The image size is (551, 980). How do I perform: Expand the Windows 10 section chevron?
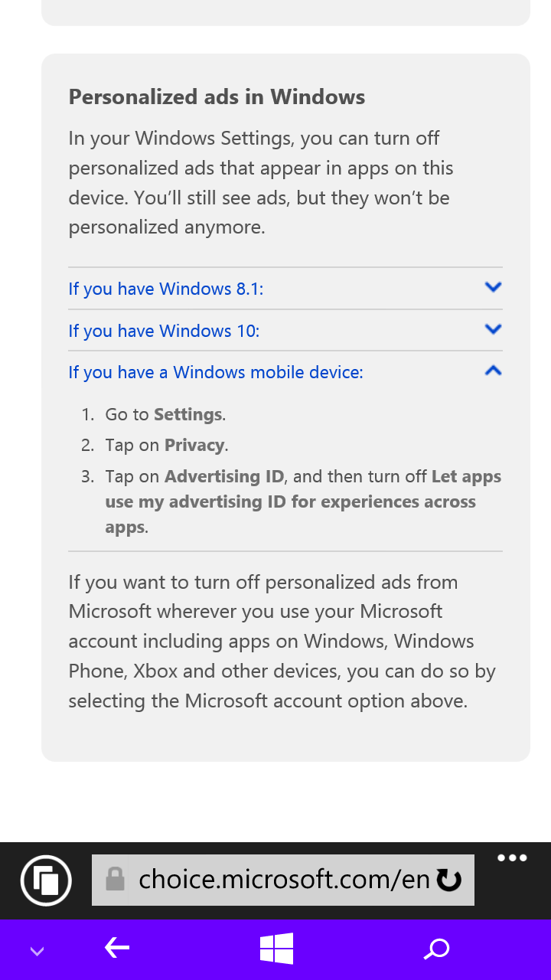click(493, 329)
